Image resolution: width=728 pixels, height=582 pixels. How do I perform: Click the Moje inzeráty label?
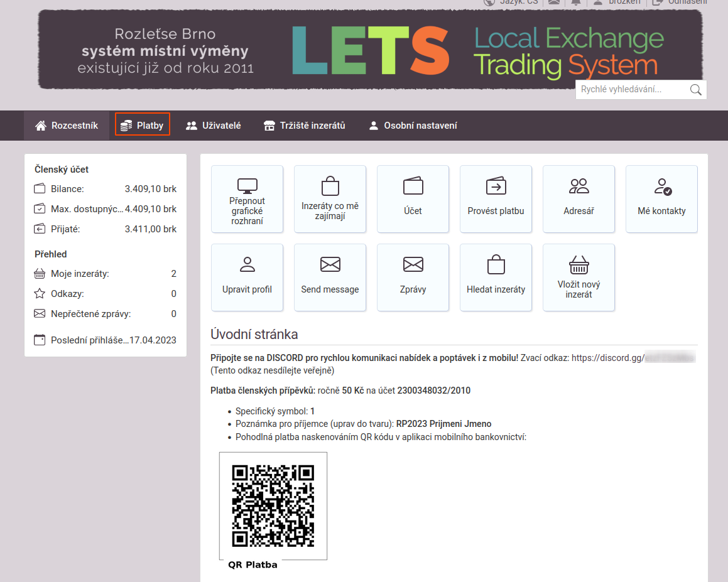click(80, 274)
